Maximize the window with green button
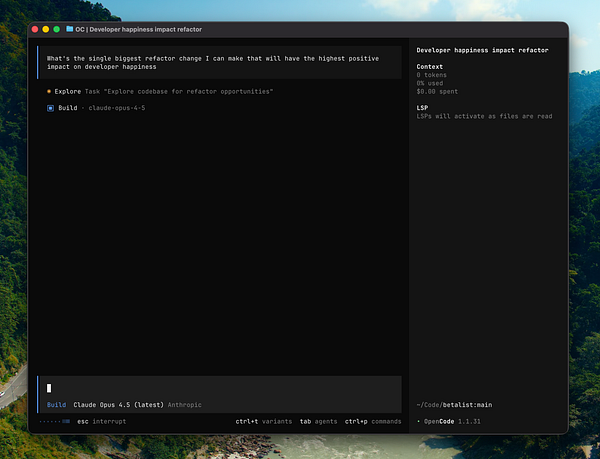This screenshot has height=459, width=600. click(x=56, y=29)
